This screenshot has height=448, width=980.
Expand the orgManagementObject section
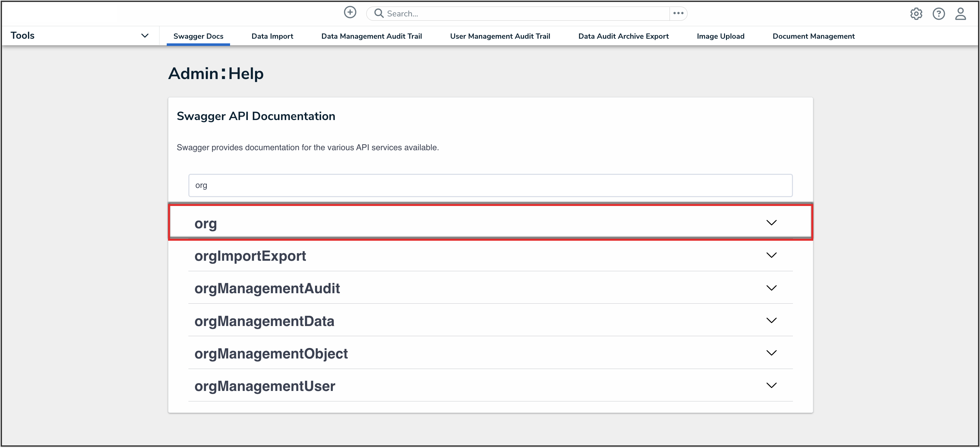[x=772, y=353]
